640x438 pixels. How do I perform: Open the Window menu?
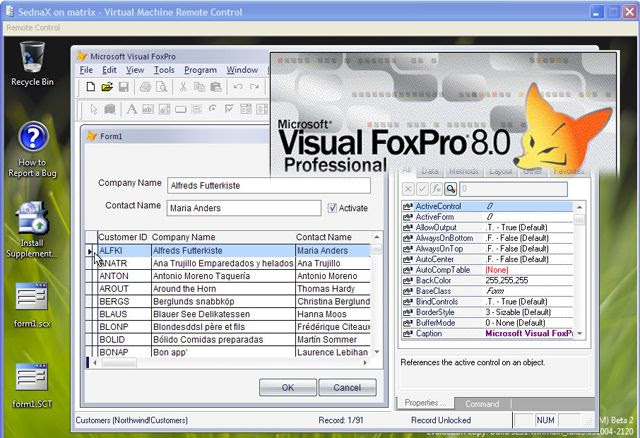click(242, 70)
